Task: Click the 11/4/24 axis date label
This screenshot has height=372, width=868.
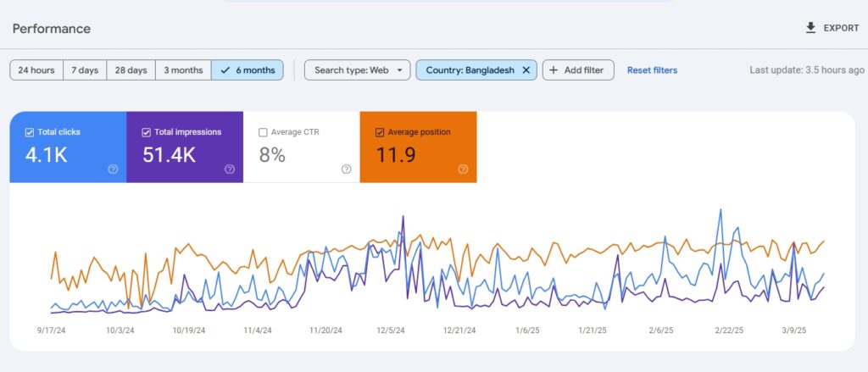Action: pos(258,330)
